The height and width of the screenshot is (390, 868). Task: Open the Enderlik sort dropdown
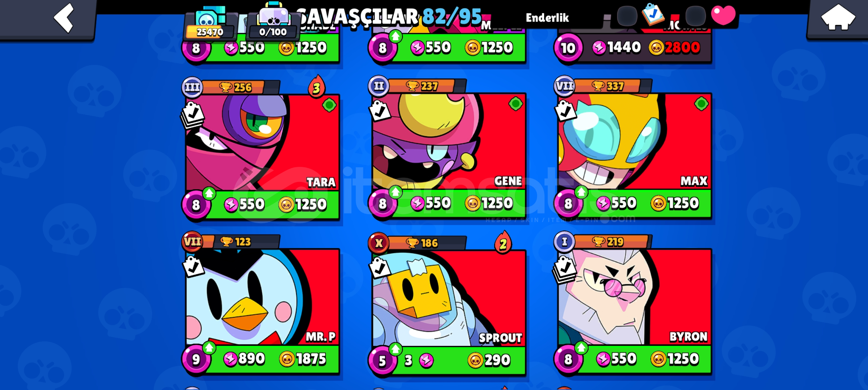pyautogui.click(x=547, y=18)
